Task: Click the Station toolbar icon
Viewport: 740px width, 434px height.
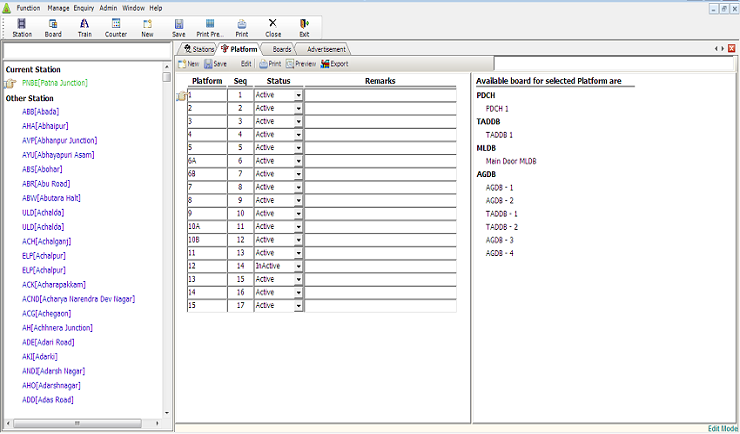Action: [x=22, y=26]
